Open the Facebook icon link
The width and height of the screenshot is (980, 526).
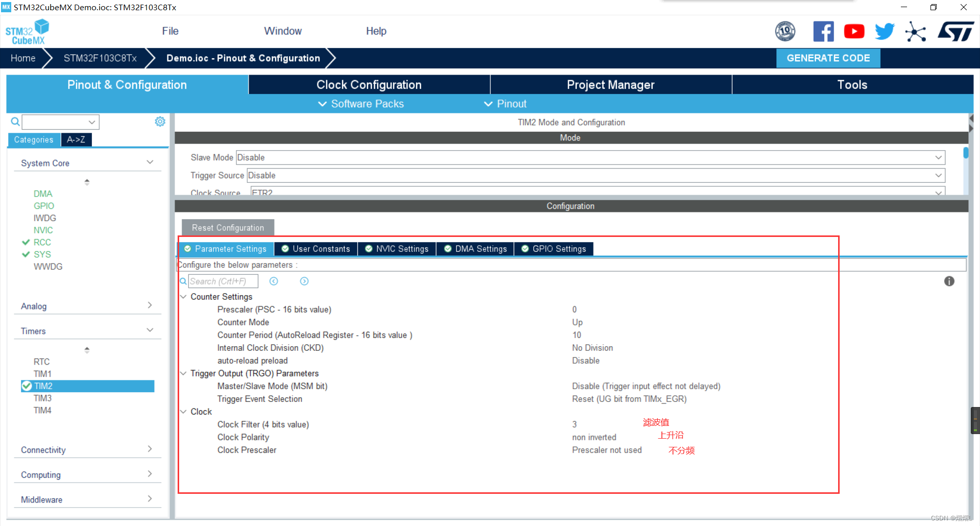823,32
